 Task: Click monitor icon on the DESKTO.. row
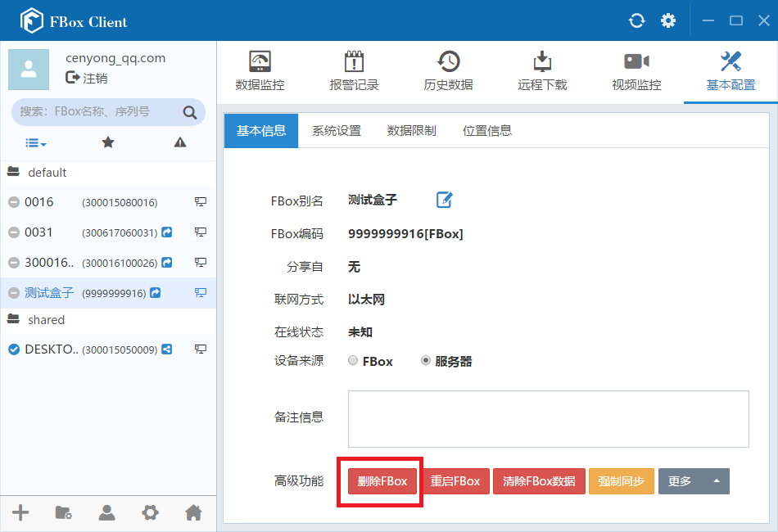(201, 349)
